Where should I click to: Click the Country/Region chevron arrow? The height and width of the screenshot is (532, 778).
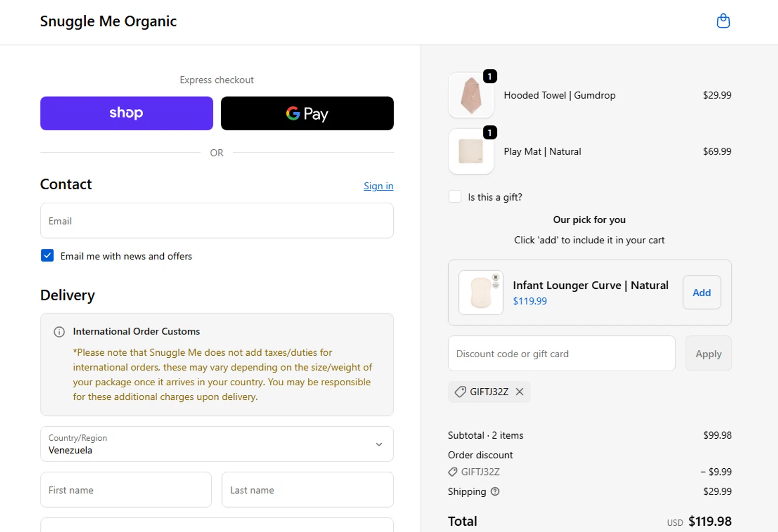pos(379,444)
